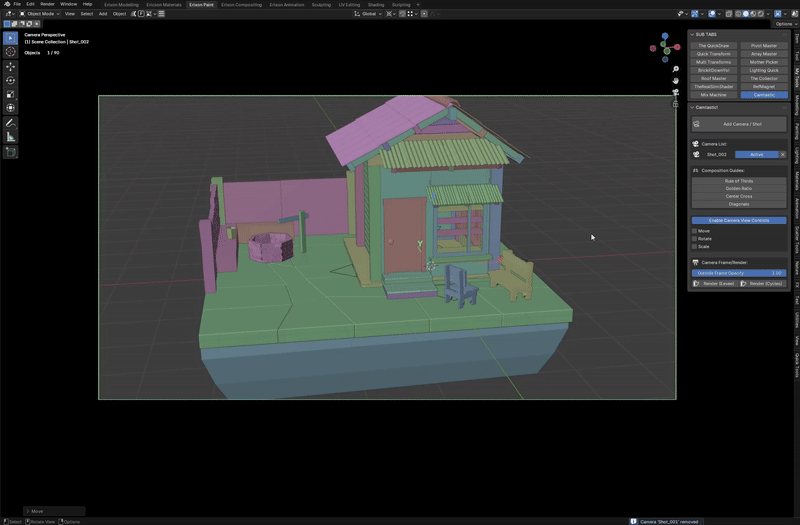Open the Global transform orientation dropdown
This screenshot has height=525, width=800.
tap(368, 14)
